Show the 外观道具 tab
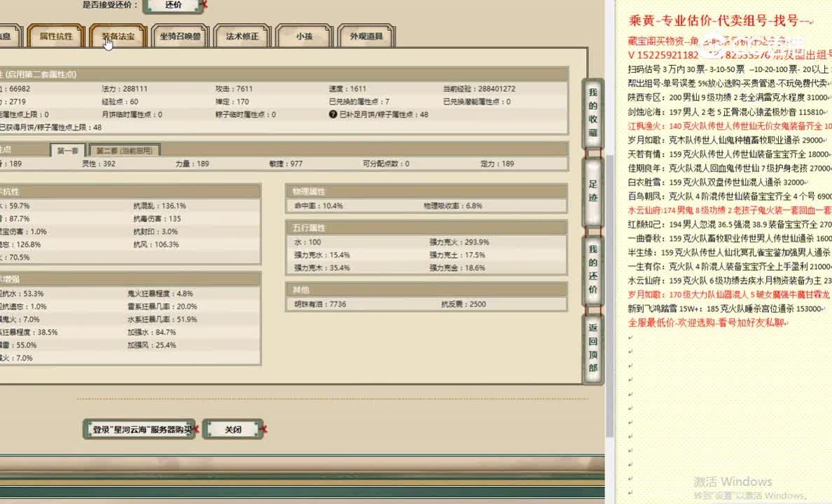The height and width of the screenshot is (504, 832). coord(366,36)
